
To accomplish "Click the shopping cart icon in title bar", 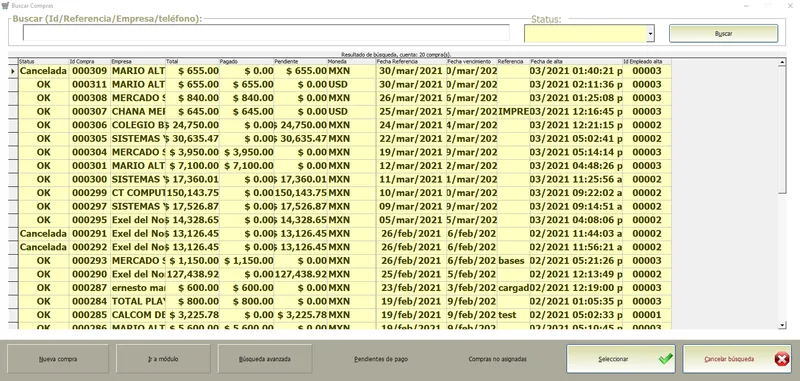I will pyautogui.click(x=5, y=5).
